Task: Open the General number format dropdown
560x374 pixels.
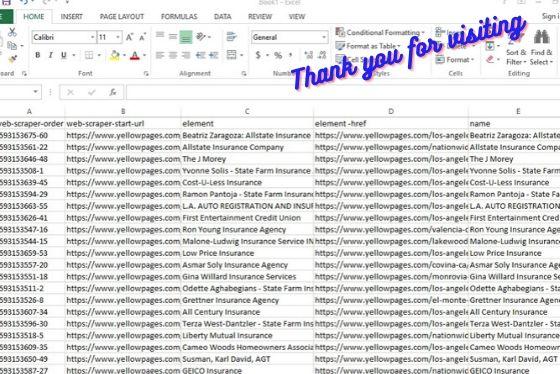Action: [x=324, y=37]
